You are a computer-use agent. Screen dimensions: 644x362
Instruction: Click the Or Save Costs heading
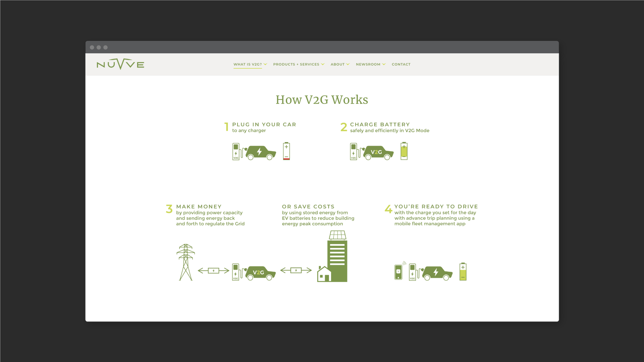(x=308, y=206)
